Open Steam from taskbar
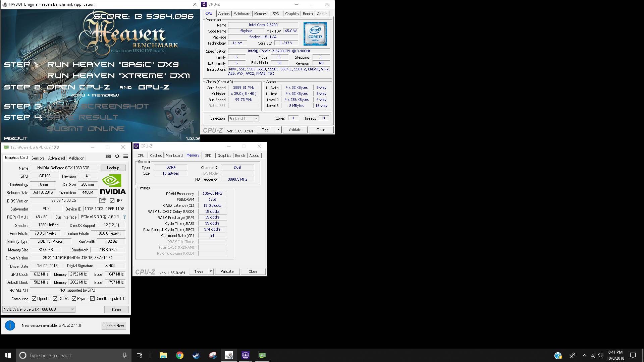 (x=196, y=355)
